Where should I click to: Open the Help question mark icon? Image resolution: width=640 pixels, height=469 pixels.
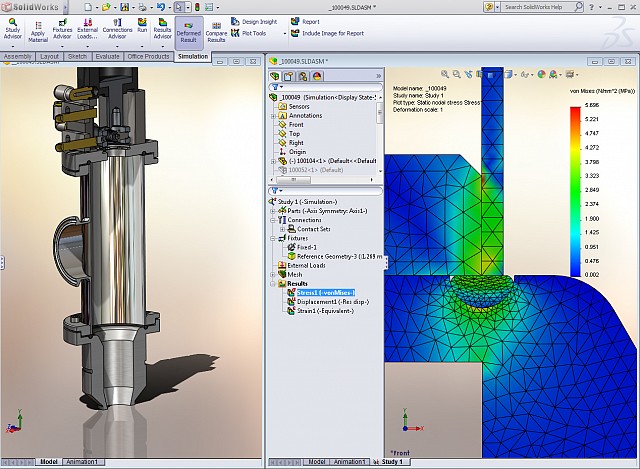[591, 7]
